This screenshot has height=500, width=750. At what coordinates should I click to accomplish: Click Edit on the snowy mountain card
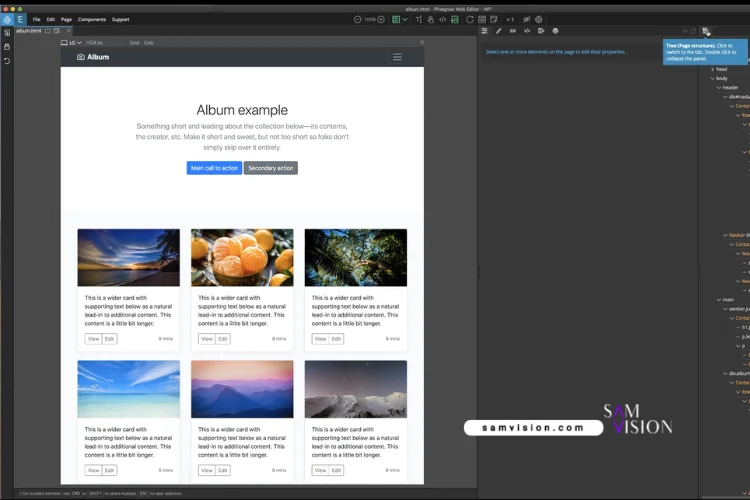(x=336, y=470)
